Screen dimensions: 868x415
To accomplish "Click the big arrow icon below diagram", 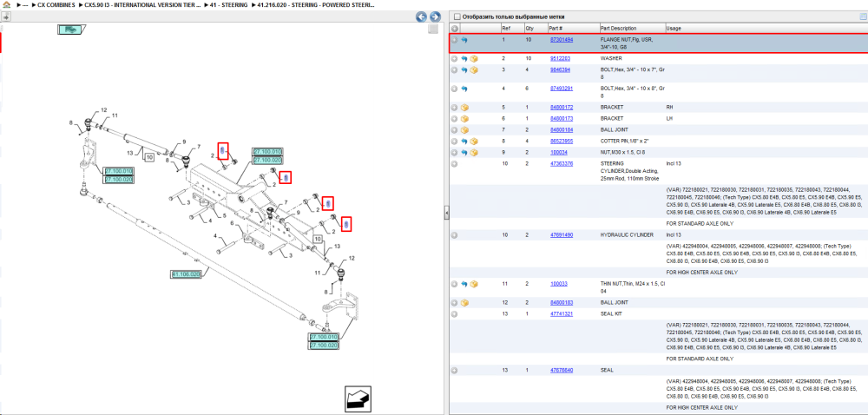I will pos(358,399).
